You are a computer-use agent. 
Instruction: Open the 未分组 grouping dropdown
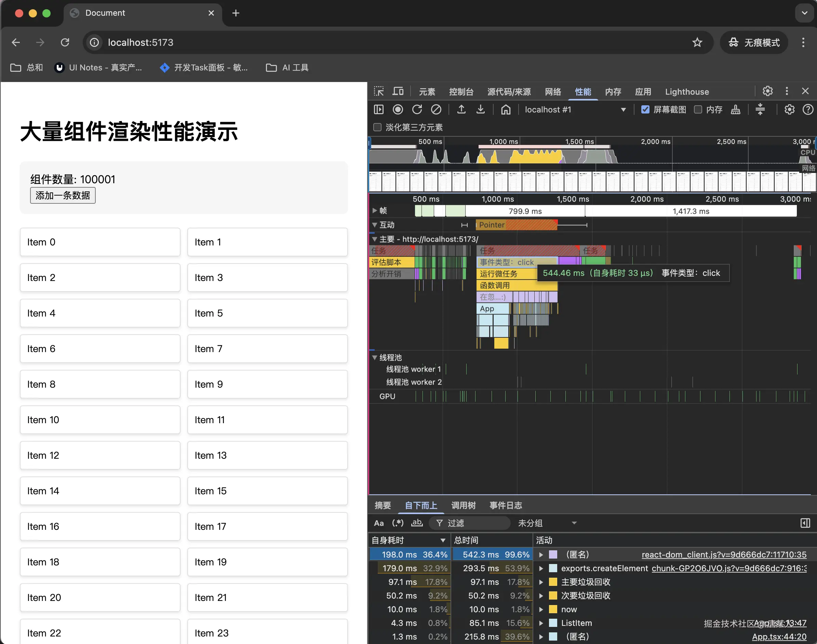coord(547,523)
